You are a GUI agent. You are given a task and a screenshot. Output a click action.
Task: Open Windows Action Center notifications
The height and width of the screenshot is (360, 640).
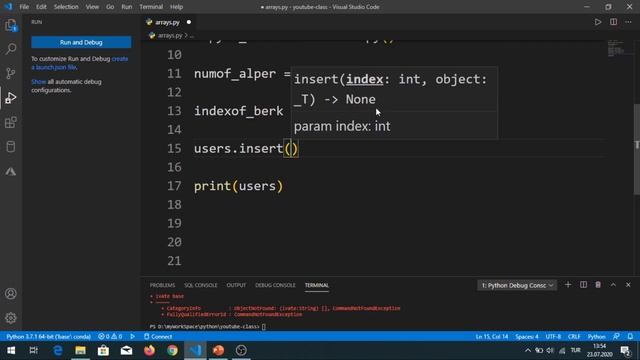[625, 351]
